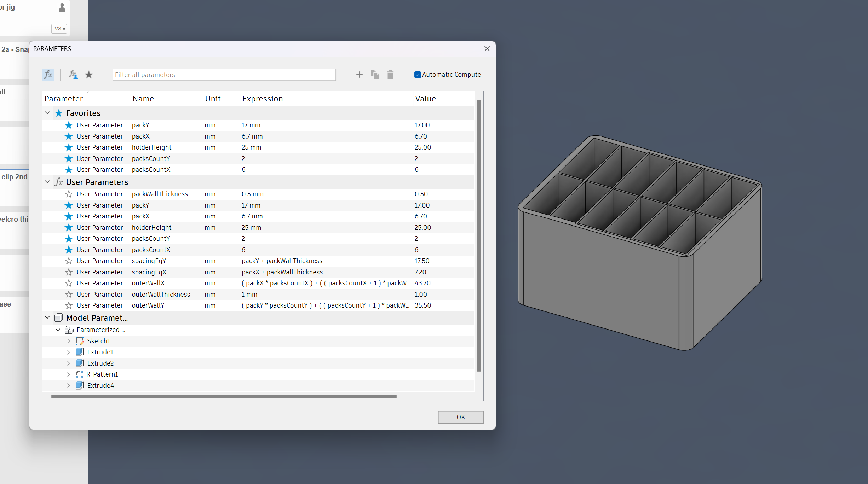The width and height of the screenshot is (868, 484).
Task: Click the Name column header
Action: 166,99
